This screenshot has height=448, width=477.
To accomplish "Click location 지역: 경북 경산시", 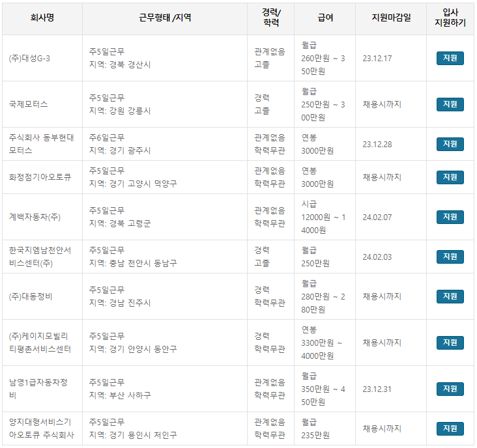I will point(120,64).
